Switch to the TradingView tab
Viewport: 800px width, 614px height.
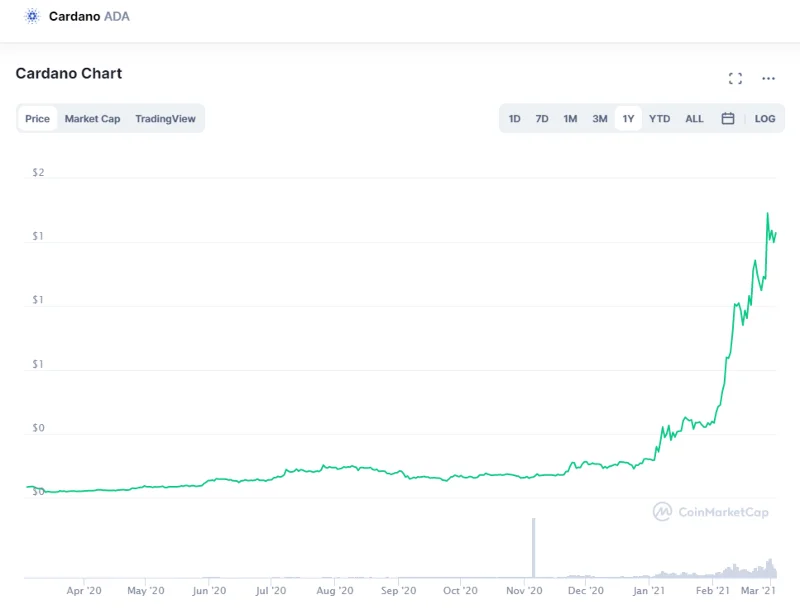pyautogui.click(x=165, y=118)
